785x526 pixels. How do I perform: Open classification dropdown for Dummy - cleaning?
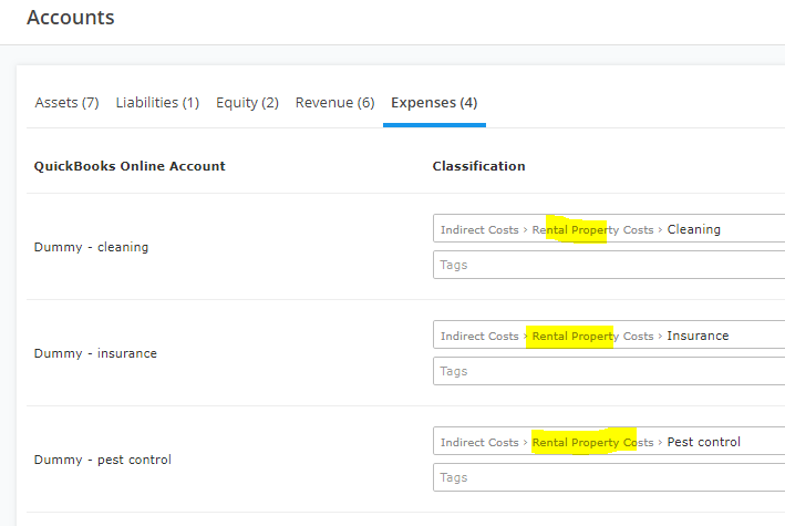(609, 229)
